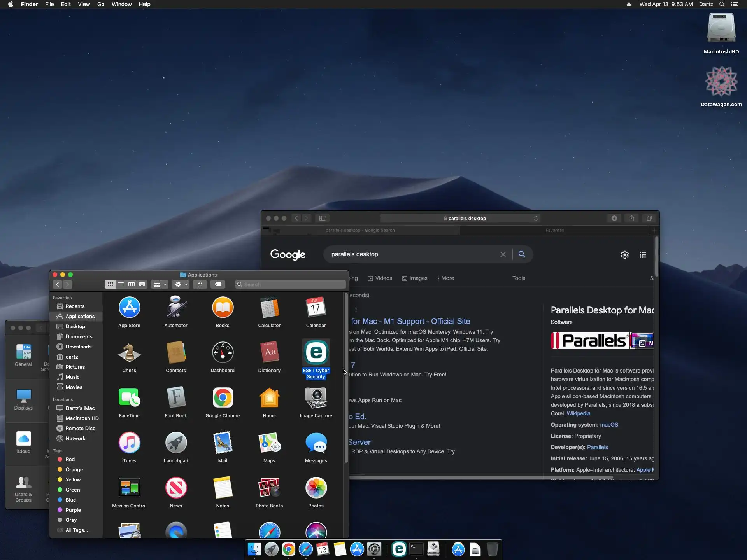Expand the More search filters menu
The image size is (747, 560).
point(445,278)
